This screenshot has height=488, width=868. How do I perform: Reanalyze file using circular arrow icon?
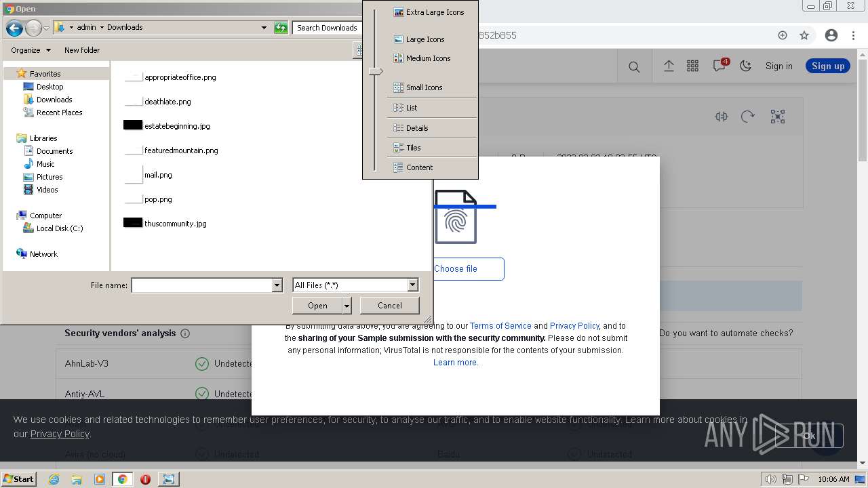748,117
